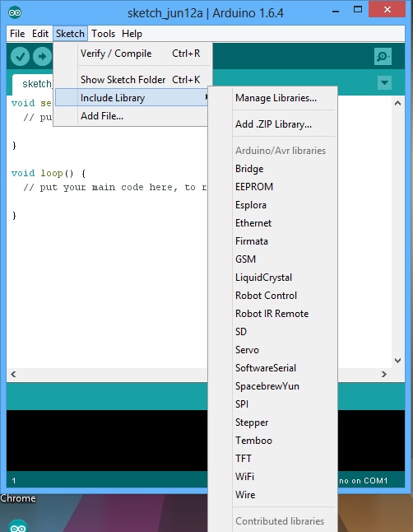This screenshot has height=532, width=413.
Task: Open the Edit menu
Action: point(40,34)
